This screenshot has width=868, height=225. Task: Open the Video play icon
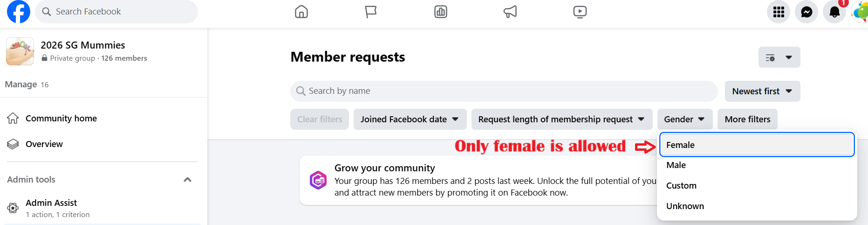click(x=580, y=12)
